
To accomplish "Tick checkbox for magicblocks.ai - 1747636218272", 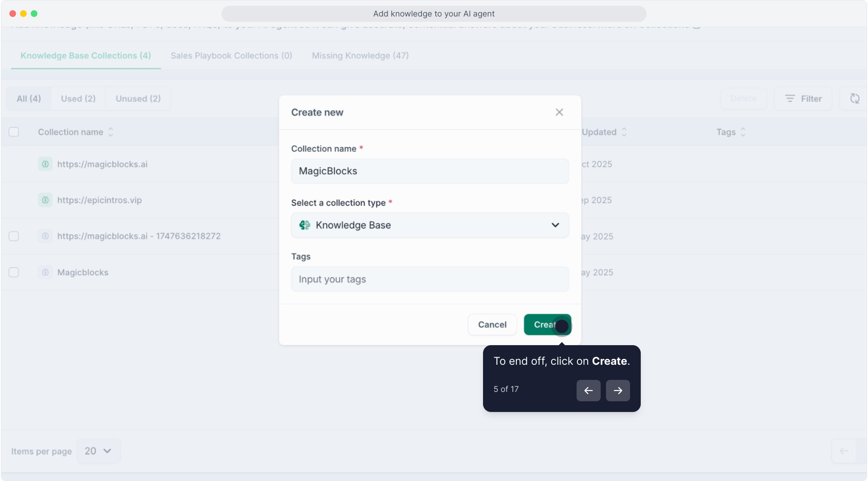I will click(x=14, y=236).
